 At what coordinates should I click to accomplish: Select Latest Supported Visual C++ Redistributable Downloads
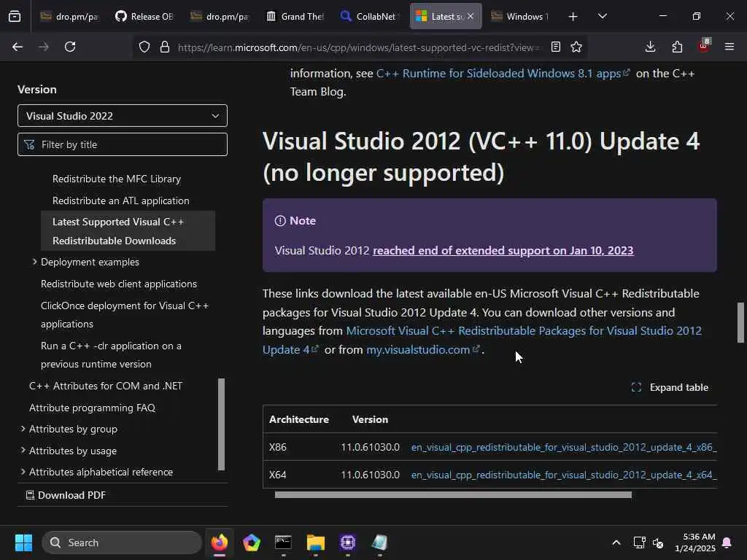click(128, 231)
